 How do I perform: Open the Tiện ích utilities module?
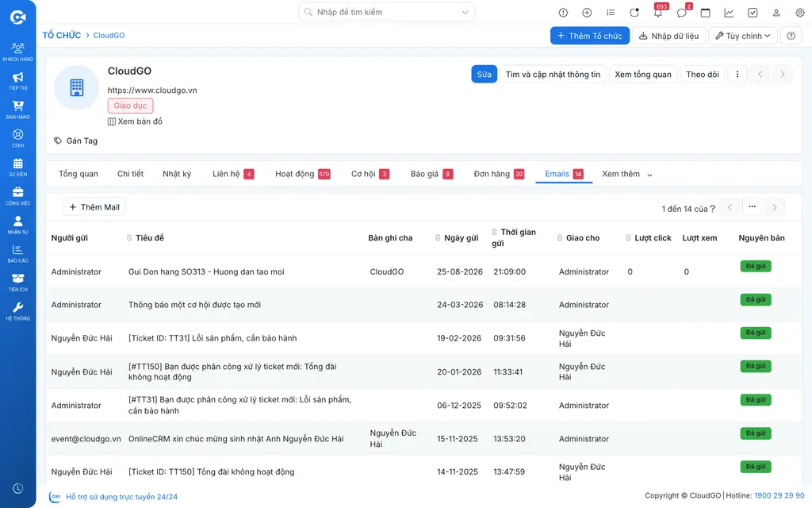point(17,283)
